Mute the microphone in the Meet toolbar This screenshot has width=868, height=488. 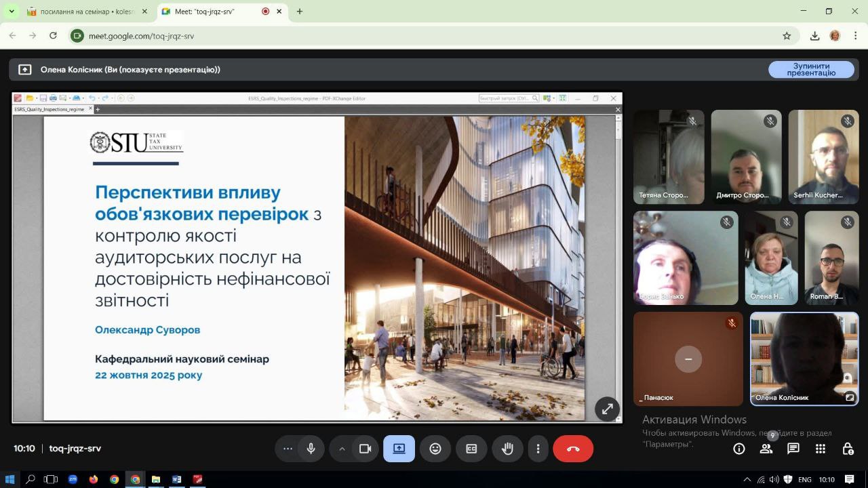(311, 449)
